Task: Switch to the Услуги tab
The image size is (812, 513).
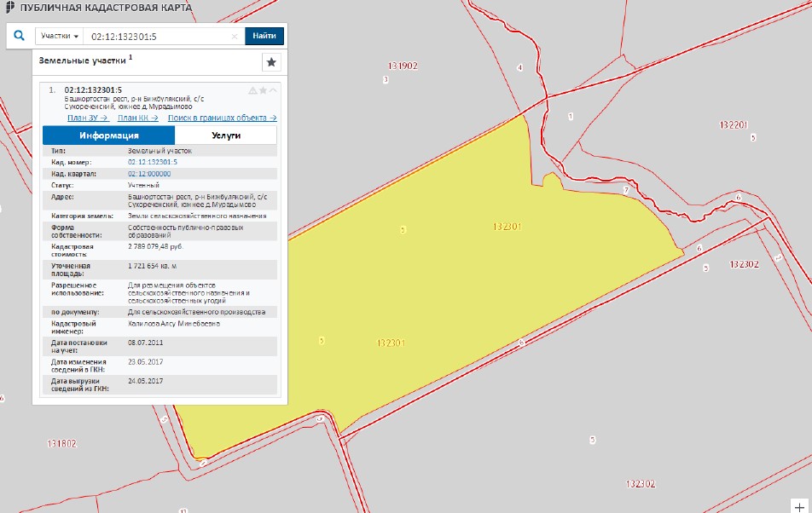Action: (x=226, y=135)
